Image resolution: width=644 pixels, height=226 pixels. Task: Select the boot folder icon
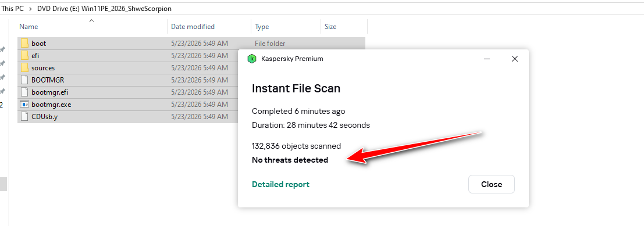24,43
